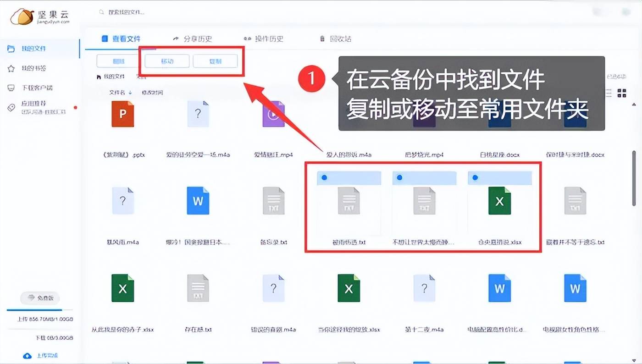Click the 免费版 plan button
The width and height of the screenshot is (642, 364).
point(40,298)
